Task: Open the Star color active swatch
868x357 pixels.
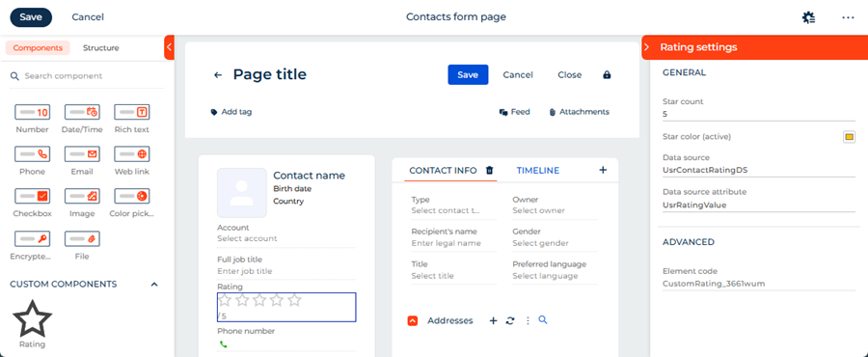Action: click(x=849, y=137)
